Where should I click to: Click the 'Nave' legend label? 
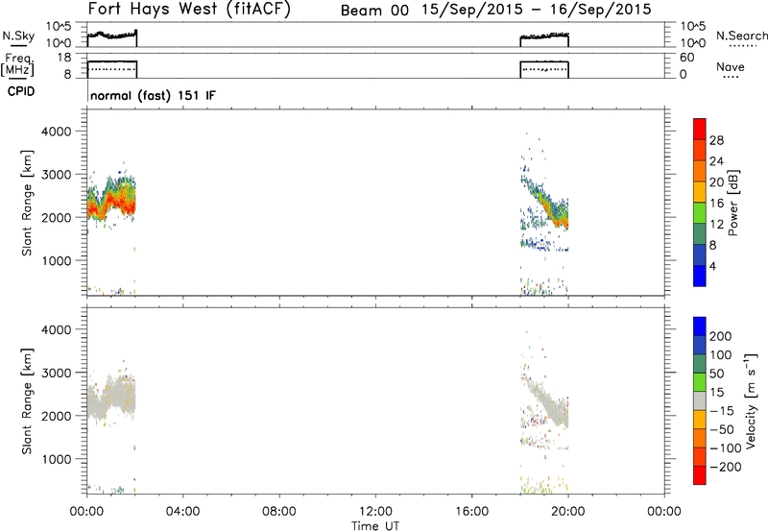click(x=731, y=66)
